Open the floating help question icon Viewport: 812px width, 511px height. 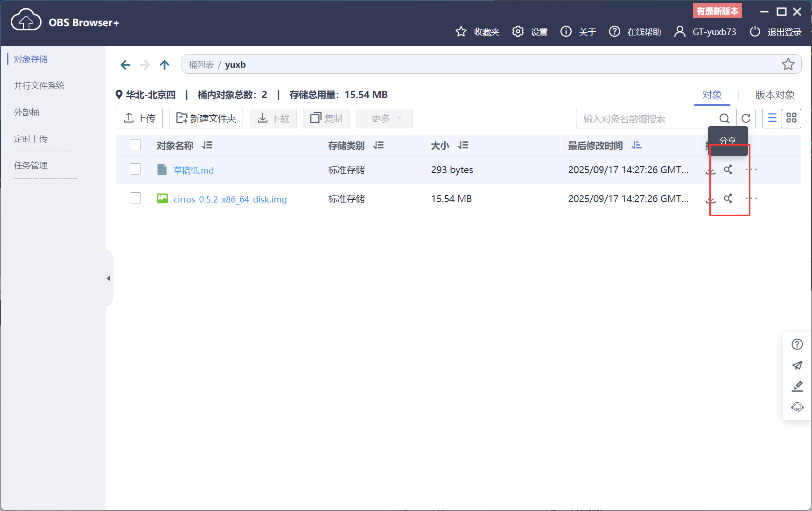(x=797, y=344)
